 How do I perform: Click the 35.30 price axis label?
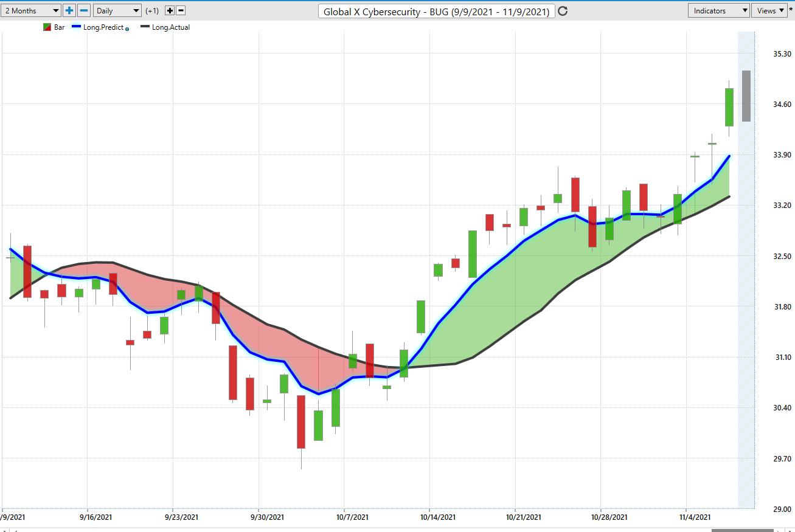pos(782,54)
